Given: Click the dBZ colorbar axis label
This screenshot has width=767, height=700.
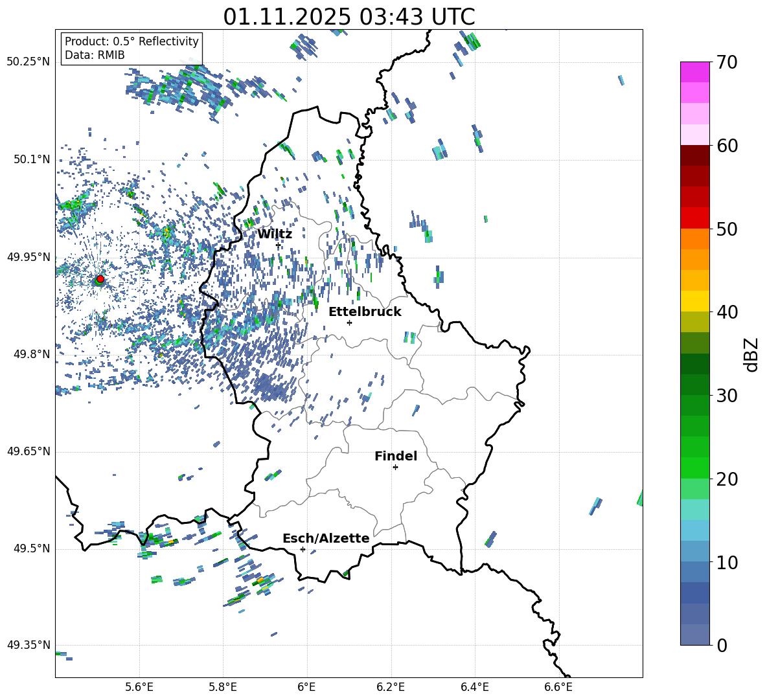Looking at the screenshot, I should (x=751, y=354).
